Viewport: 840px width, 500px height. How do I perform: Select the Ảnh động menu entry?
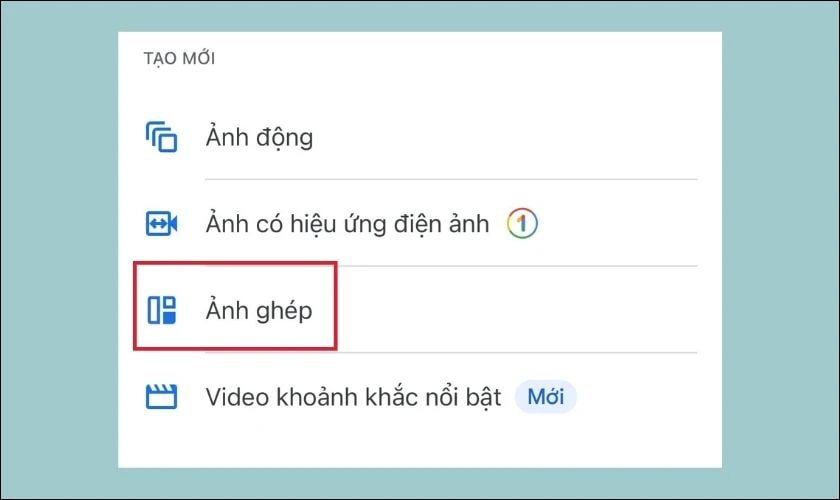pyautogui.click(x=420, y=137)
